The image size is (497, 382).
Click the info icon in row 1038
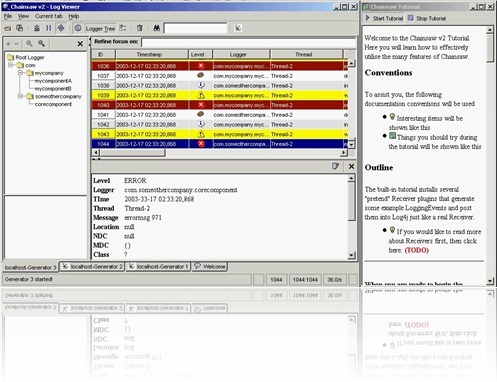click(x=201, y=85)
